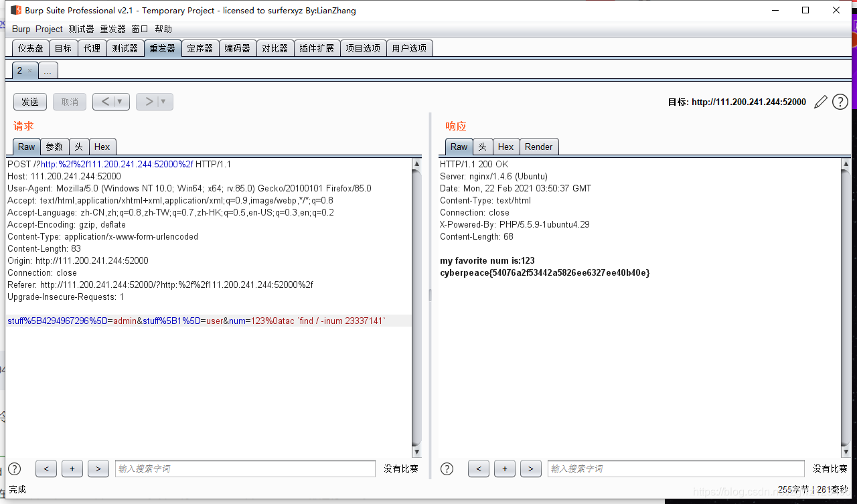Screen dimensions: 857x504
Task: Click the cyberpeace flag text in response
Action: coord(545,273)
